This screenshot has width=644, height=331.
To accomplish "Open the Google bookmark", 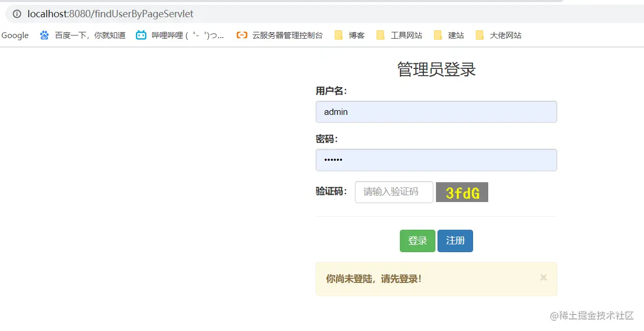I will [x=15, y=36].
